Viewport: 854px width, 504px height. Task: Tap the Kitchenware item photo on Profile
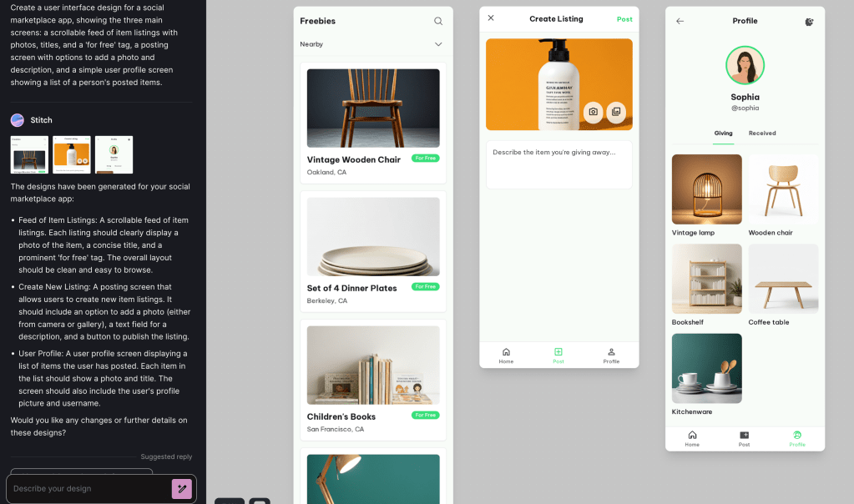[706, 370]
